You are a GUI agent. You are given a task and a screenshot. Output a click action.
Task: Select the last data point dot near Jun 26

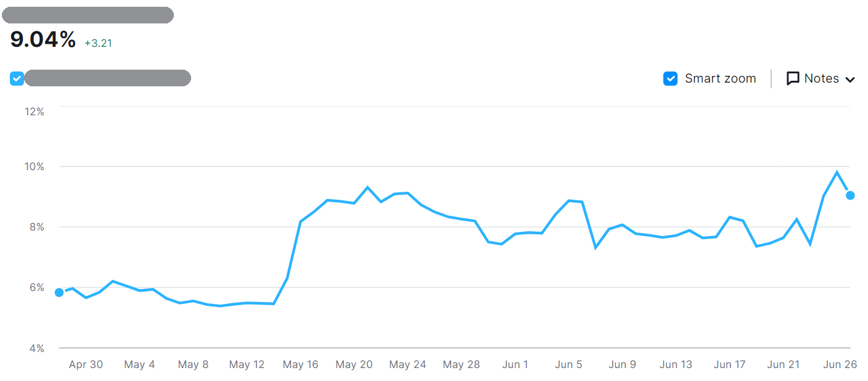click(850, 195)
